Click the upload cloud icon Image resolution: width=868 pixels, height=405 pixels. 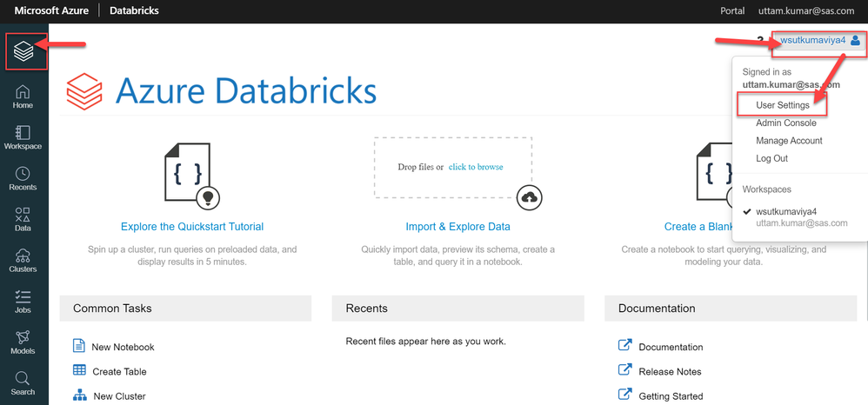pos(529,198)
